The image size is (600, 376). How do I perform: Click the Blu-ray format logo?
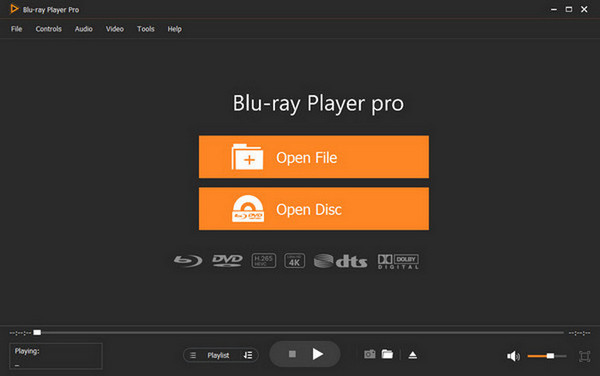[188, 261]
